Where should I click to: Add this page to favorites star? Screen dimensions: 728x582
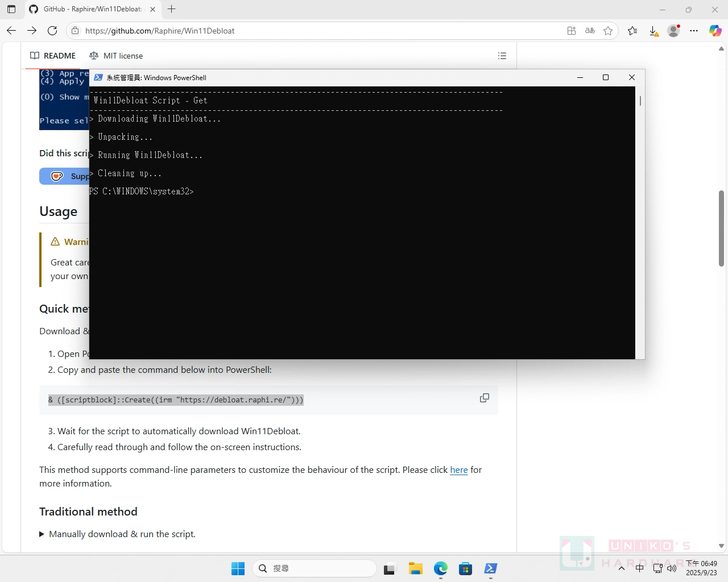608,31
